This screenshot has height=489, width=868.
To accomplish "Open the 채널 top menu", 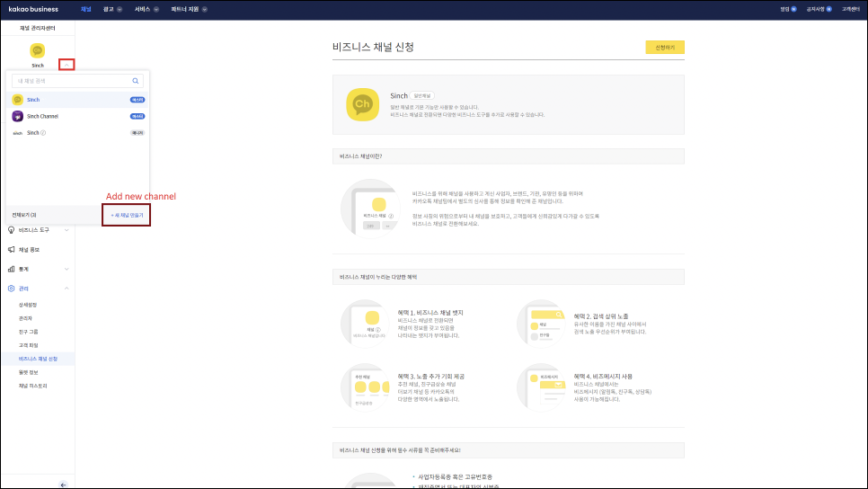I will 85,9.
